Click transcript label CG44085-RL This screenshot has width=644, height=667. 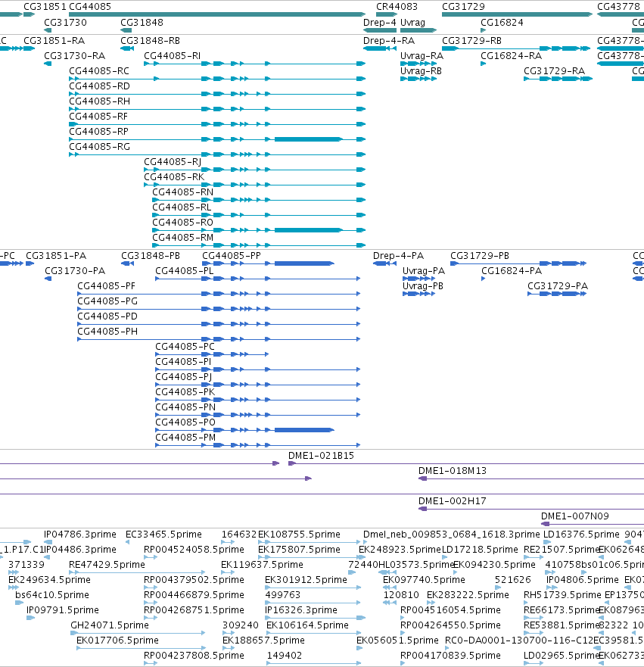182,207
